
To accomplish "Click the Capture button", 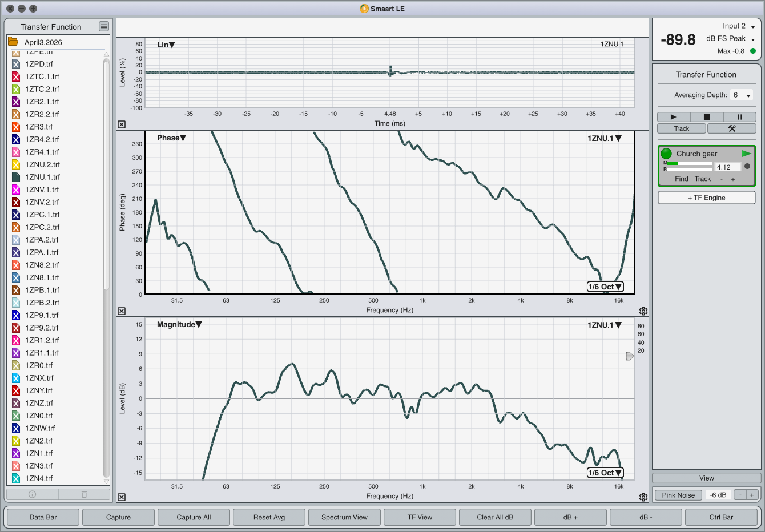I will click(118, 517).
